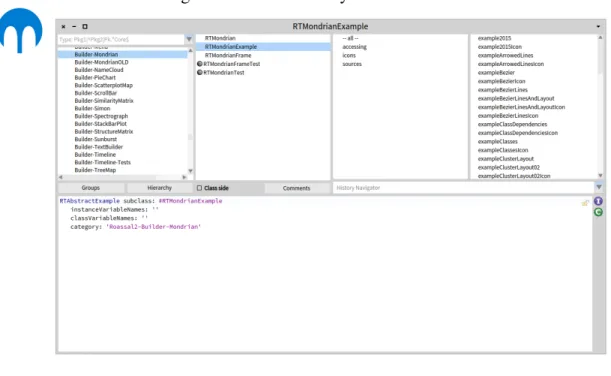The image size is (611, 376).
Task: Click test icon beside RTMondrianTest
Action: [x=200, y=72]
